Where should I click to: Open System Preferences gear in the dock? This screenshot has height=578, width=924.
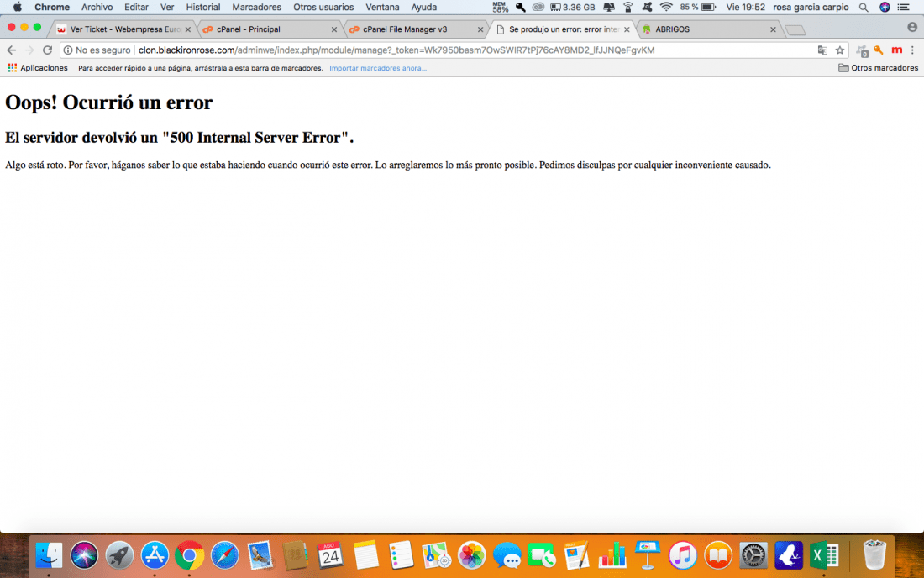(753, 555)
